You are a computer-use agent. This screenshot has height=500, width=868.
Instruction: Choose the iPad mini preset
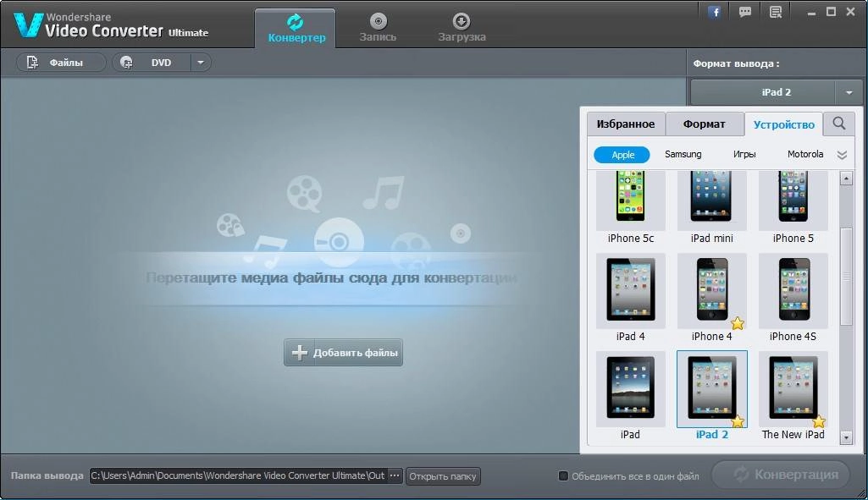pos(712,207)
